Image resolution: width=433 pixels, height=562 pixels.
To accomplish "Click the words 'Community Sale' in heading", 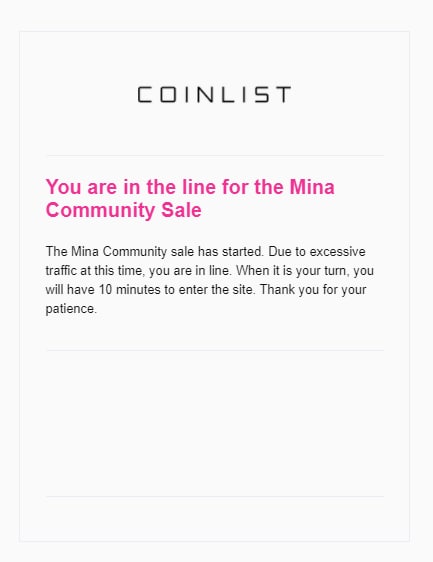I will [x=123, y=210].
